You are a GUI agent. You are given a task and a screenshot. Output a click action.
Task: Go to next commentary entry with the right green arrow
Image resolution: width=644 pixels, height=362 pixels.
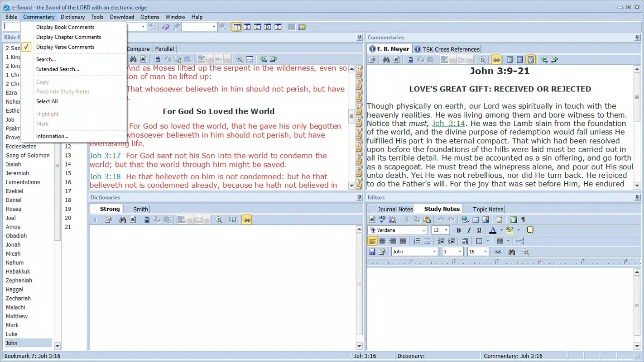[x=554, y=60]
